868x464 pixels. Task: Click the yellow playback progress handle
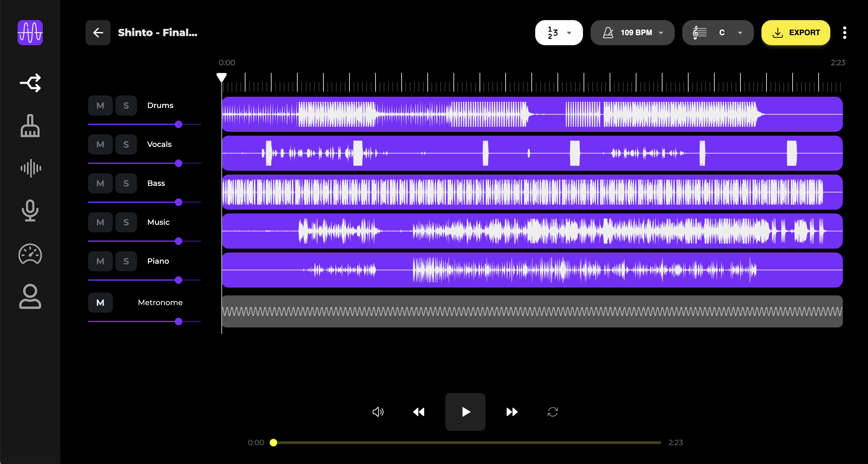point(273,442)
